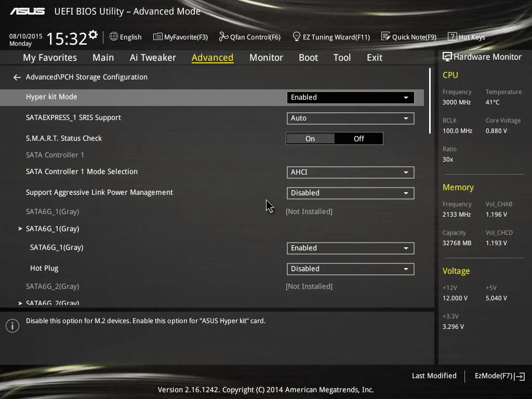Click the EzMode(F7) label
Image resolution: width=532 pixels, height=399 pixels.
click(494, 376)
